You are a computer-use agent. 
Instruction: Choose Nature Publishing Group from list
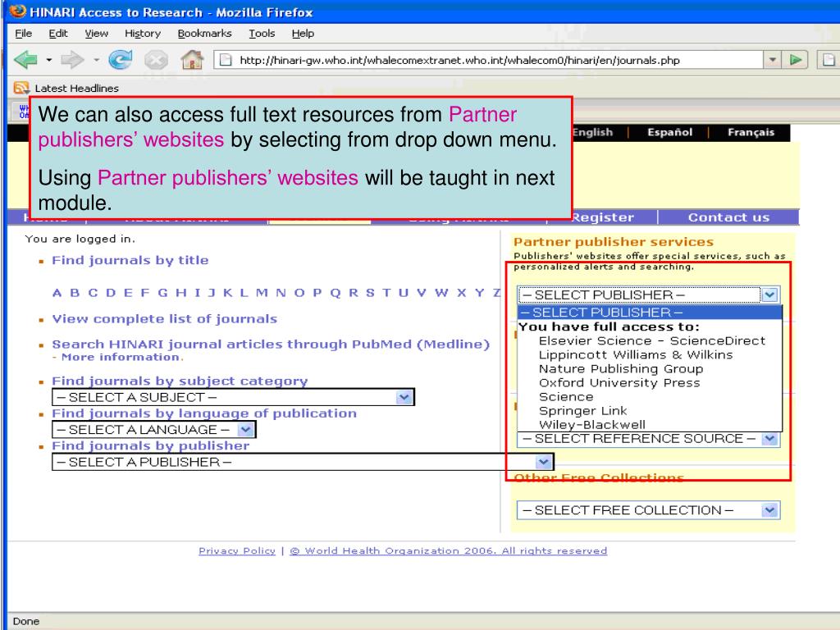pos(621,368)
